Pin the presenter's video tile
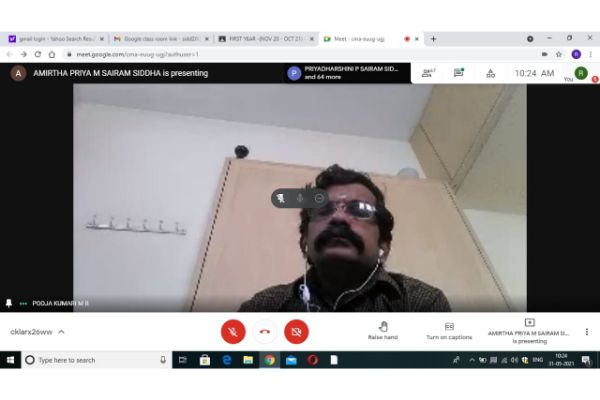Viewport: 600px width, 400px height. [283, 198]
